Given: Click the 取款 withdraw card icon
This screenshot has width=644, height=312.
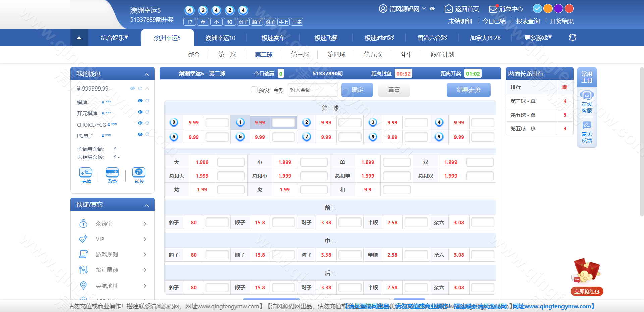Looking at the screenshot, I should pos(112,172).
